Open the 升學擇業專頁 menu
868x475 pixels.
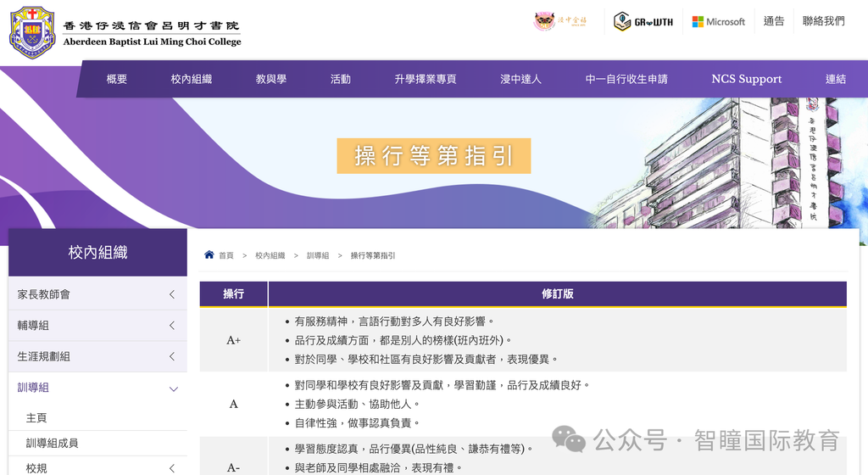(x=426, y=79)
